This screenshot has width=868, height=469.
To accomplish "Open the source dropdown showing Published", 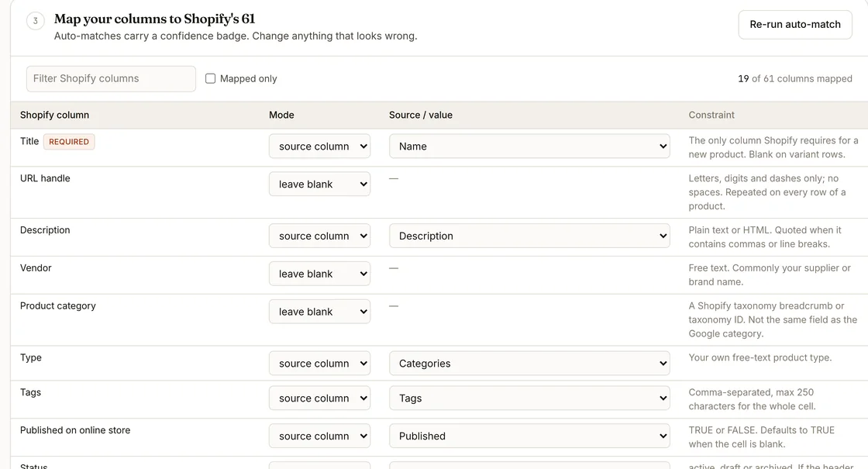I will tap(529, 436).
